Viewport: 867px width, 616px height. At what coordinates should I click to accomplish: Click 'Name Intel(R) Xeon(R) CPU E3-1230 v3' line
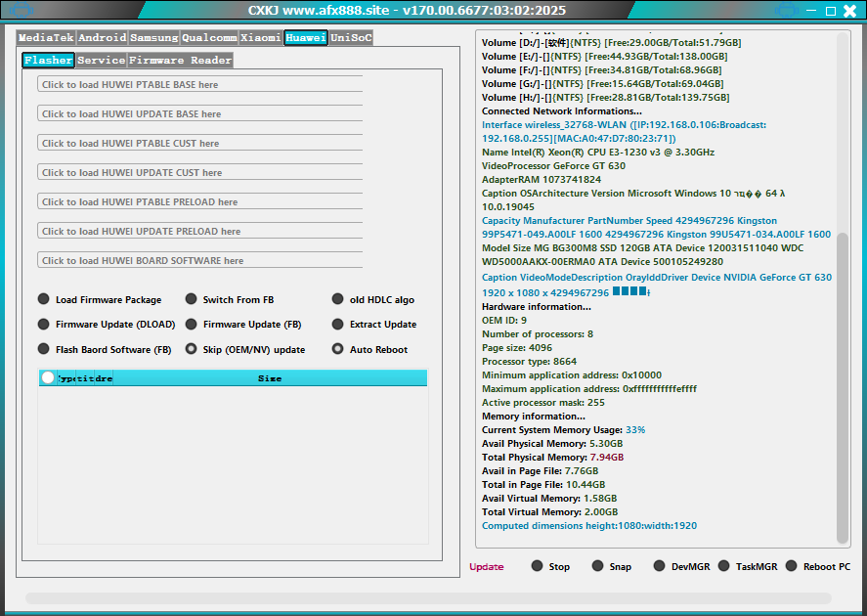(598, 153)
